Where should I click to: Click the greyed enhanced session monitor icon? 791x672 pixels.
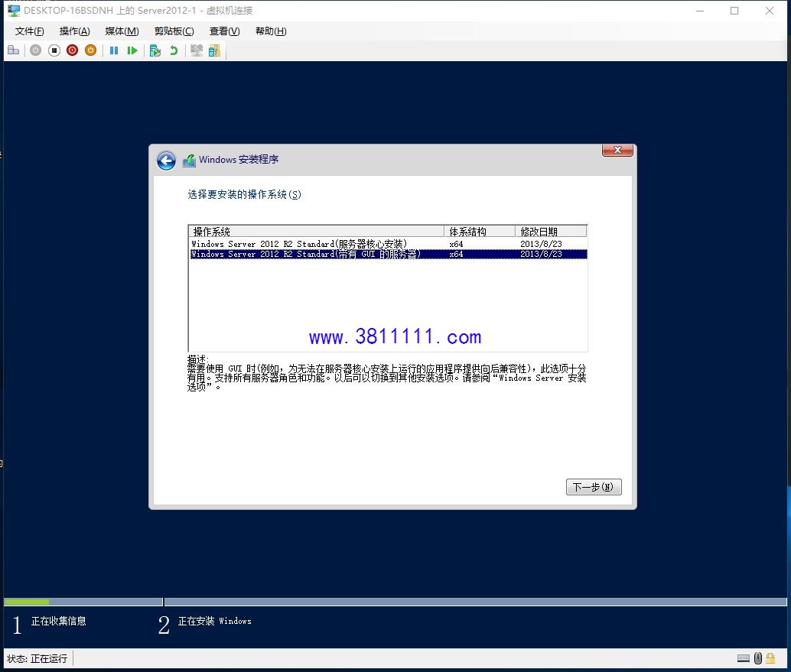point(197,50)
